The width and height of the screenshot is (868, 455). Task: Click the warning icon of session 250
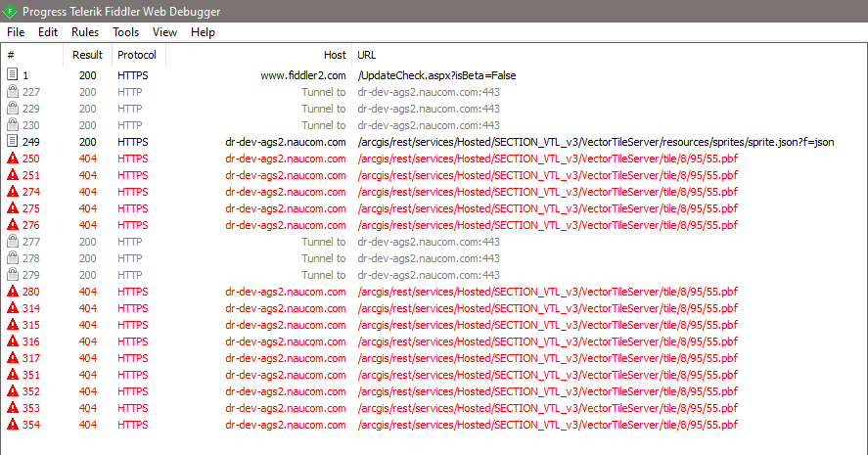pyautogui.click(x=12, y=159)
